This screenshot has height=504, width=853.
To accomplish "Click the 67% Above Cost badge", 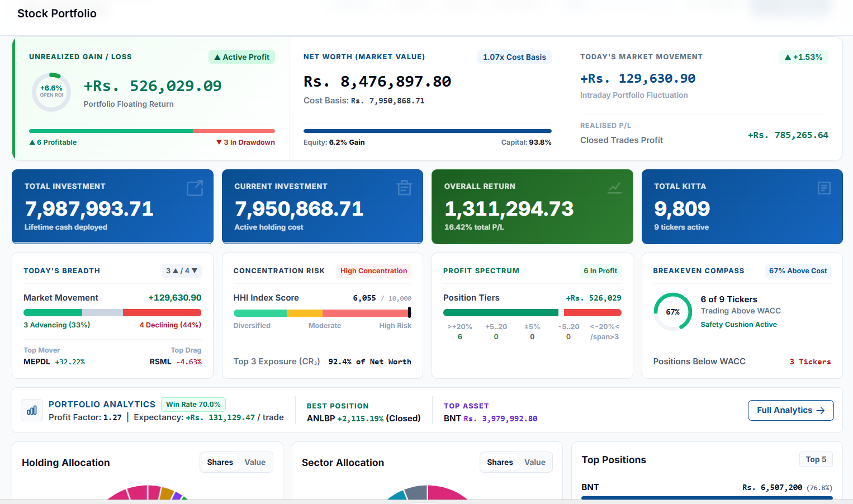I will tap(798, 271).
